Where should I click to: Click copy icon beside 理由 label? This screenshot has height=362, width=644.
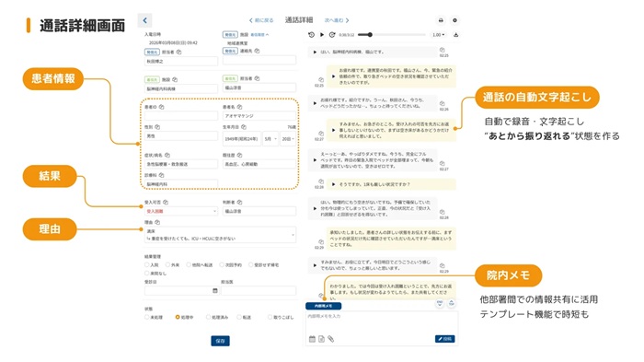point(157,223)
